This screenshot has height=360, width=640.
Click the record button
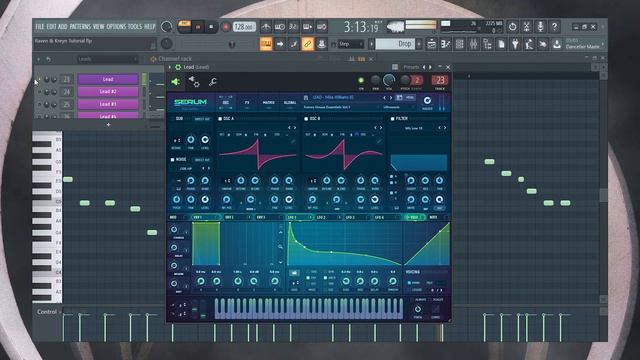[225, 27]
